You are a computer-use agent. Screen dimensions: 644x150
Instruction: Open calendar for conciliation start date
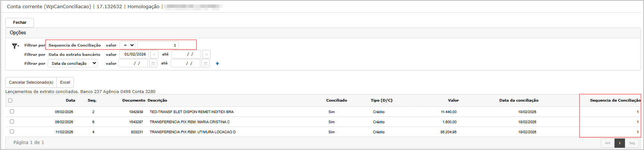click(153, 64)
